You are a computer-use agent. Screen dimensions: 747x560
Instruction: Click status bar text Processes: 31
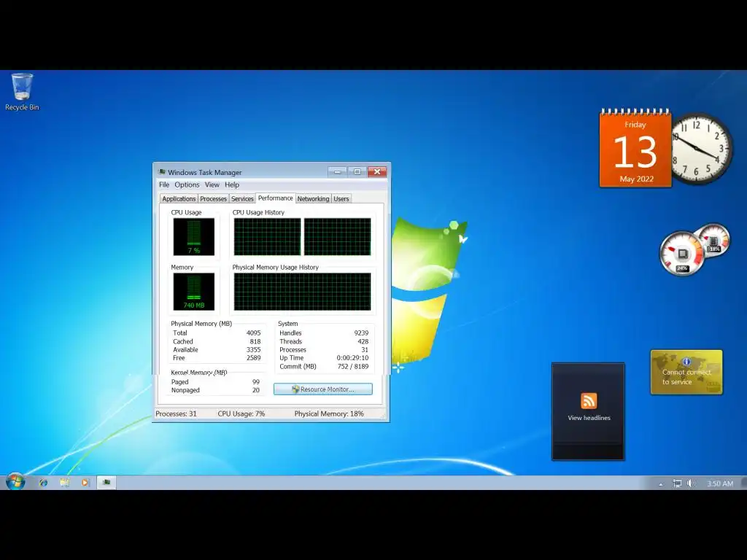(176, 414)
